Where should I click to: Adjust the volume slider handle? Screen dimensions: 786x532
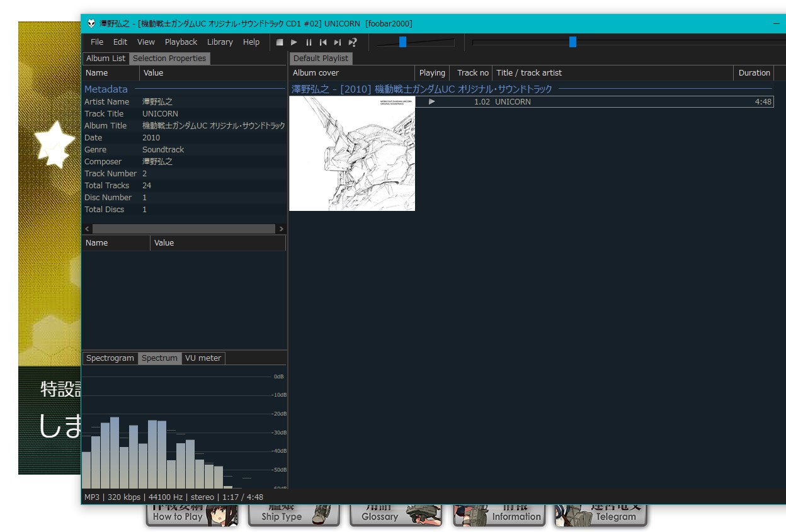coord(402,42)
